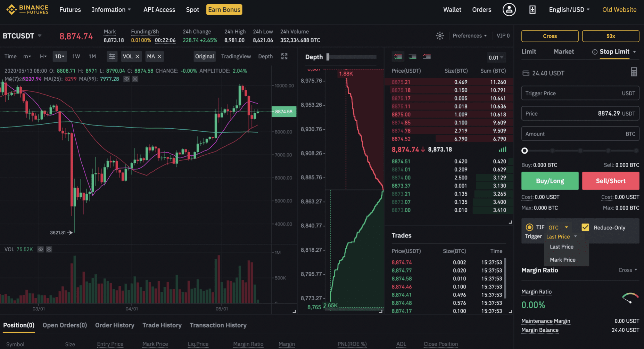
Task: Switch chart to Original view
Action: 205,56
